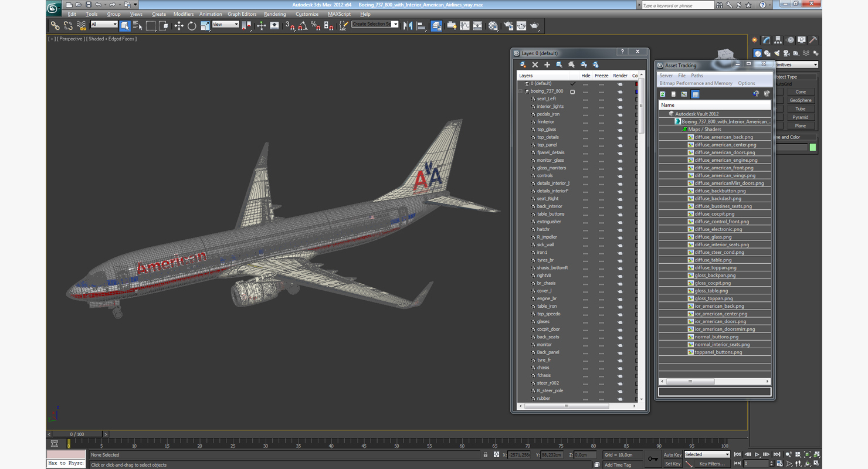
Task: Choose Rectangular Selection Region tool
Action: [151, 25]
